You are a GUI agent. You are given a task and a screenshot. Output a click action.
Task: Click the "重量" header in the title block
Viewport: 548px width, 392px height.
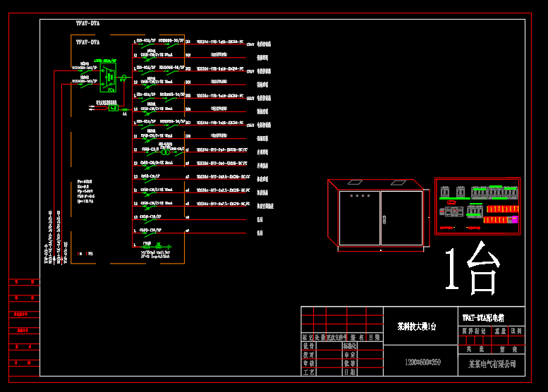(500, 331)
